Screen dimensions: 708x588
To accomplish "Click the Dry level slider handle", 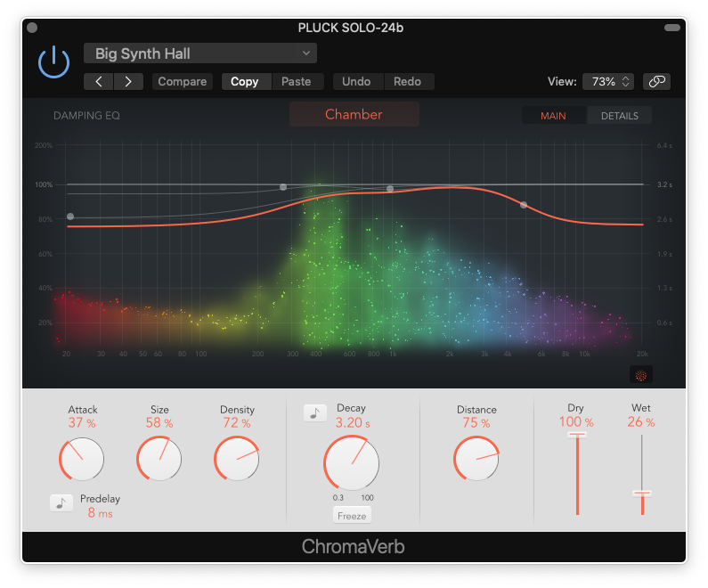I will tap(577, 435).
